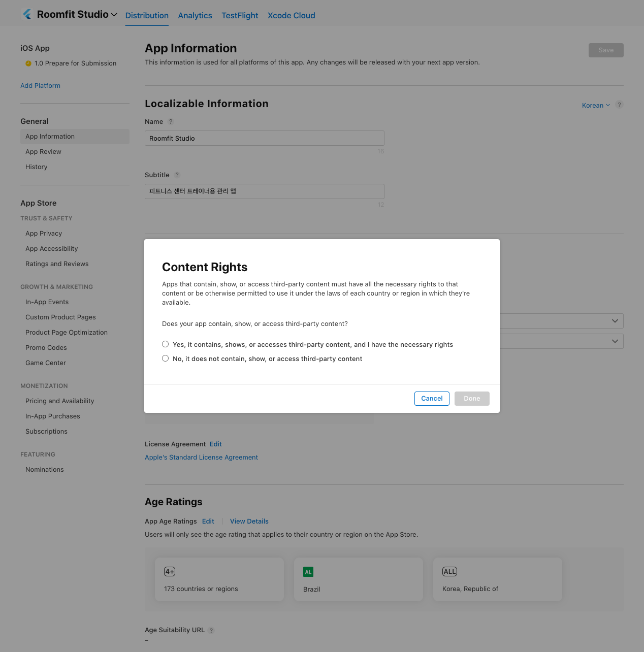Click the Brazil AL rating badge
644x652 pixels.
(x=308, y=572)
